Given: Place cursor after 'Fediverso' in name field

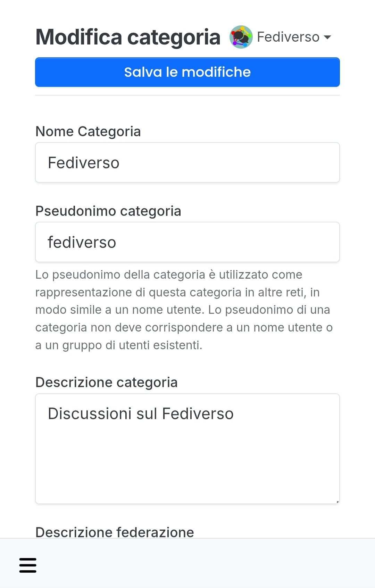Looking at the screenshot, I should tap(121, 163).
